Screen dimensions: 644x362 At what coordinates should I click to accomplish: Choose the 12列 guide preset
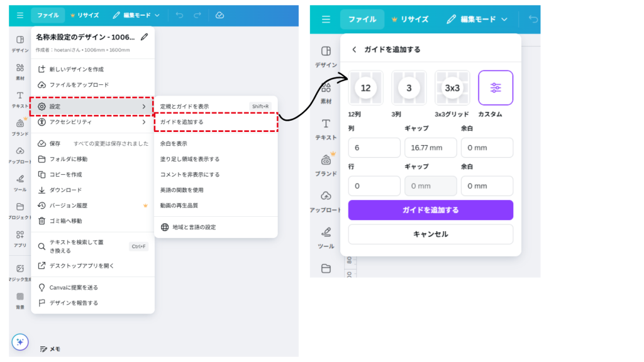click(x=365, y=88)
